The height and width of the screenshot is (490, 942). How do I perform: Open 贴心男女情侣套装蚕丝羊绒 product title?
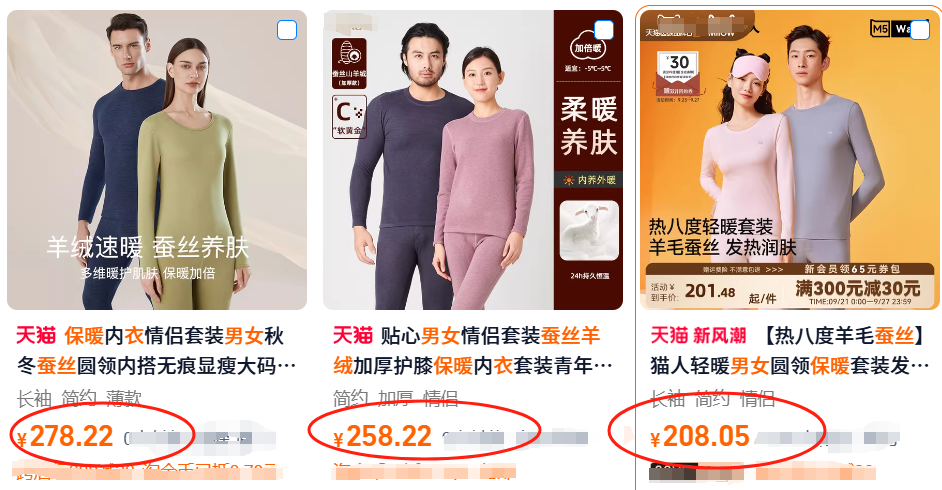pyautogui.click(x=473, y=350)
